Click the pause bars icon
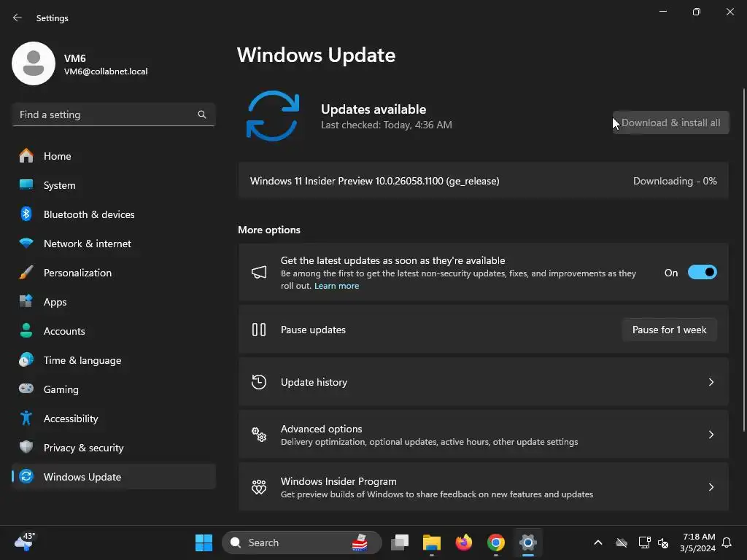747x560 pixels. (259, 330)
